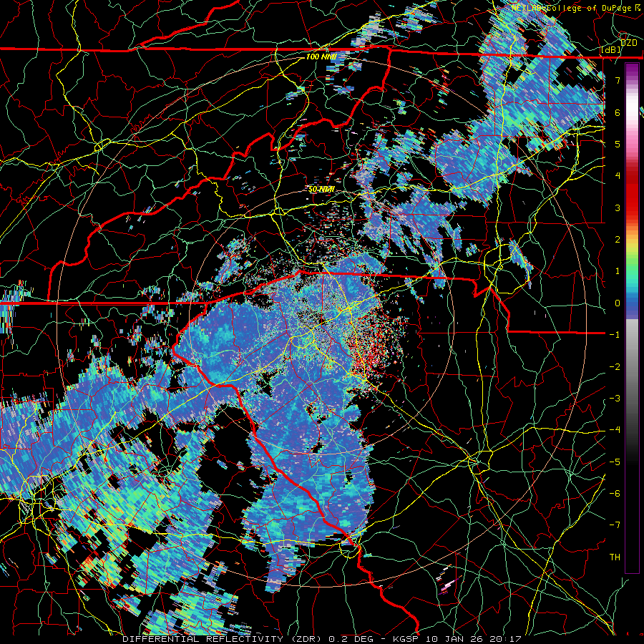Click the '[dB]' units label
Image resolution: width=644 pixels, height=644 pixels.
click(x=611, y=50)
